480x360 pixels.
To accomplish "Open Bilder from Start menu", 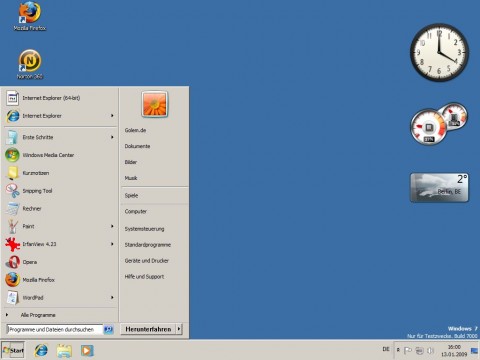I will pyautogui.click(x=131, y=162).
